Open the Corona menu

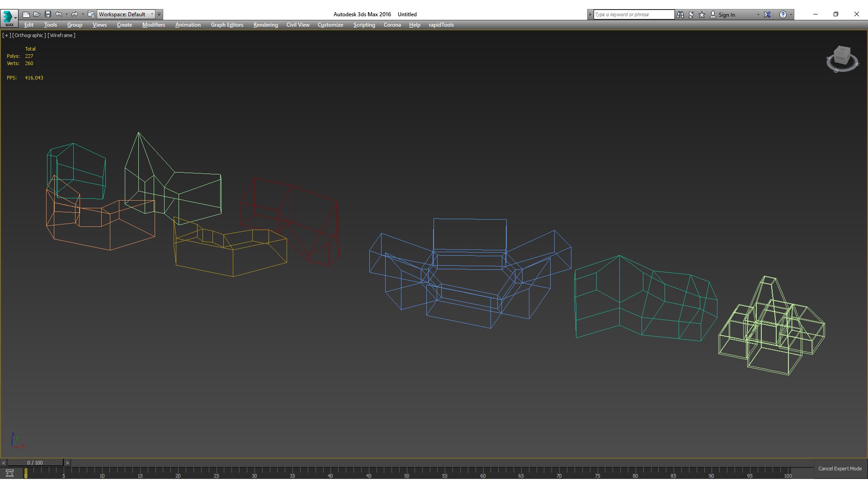click(x=392, y=25)
